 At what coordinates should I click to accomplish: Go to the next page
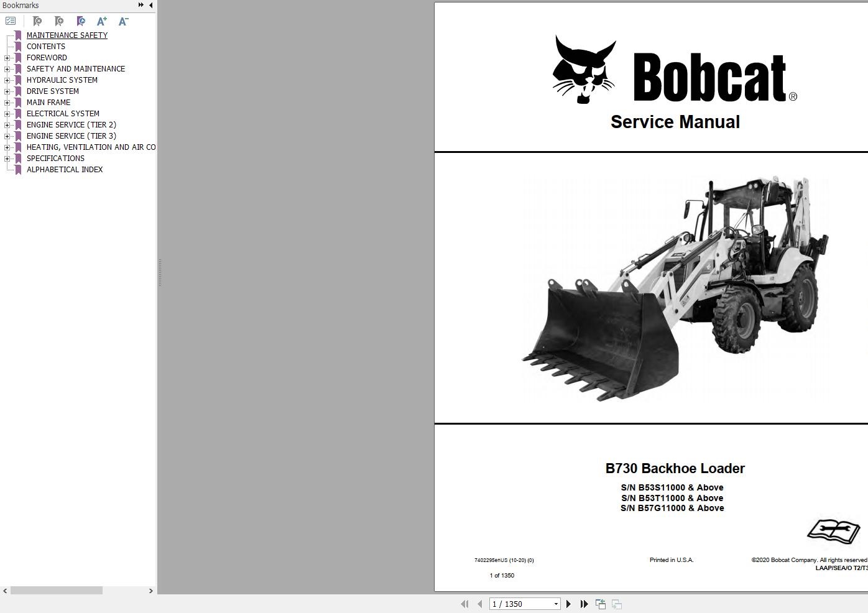click(x=568, y=604)
